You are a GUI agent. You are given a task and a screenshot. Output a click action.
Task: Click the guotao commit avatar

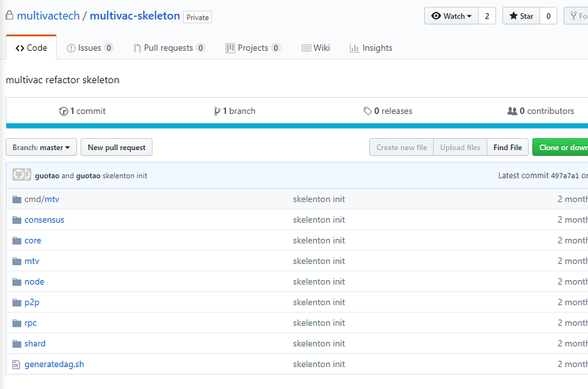click(x=21, y=175)
